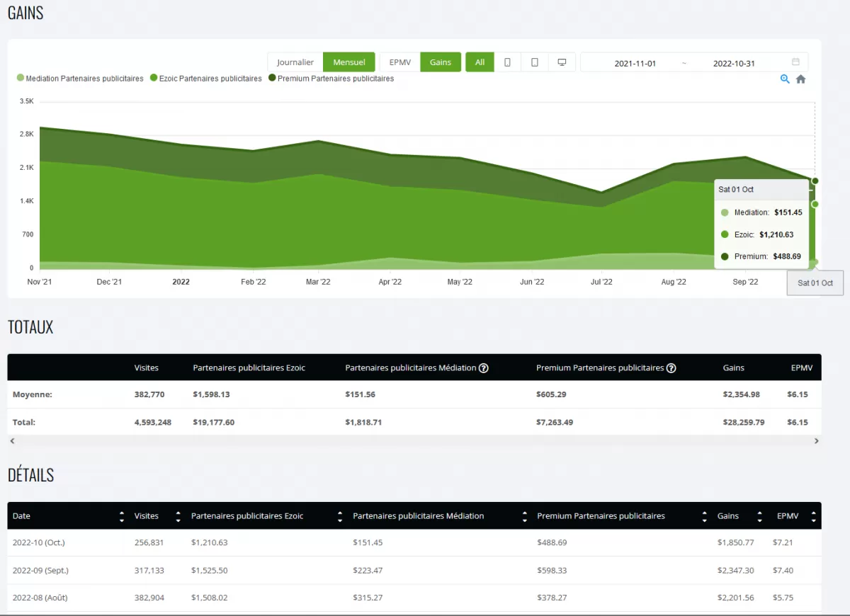The height and width of the screenshot is (616, 850).
Task: Select the mobile phone device filter icon
Action: click(507, 62)
